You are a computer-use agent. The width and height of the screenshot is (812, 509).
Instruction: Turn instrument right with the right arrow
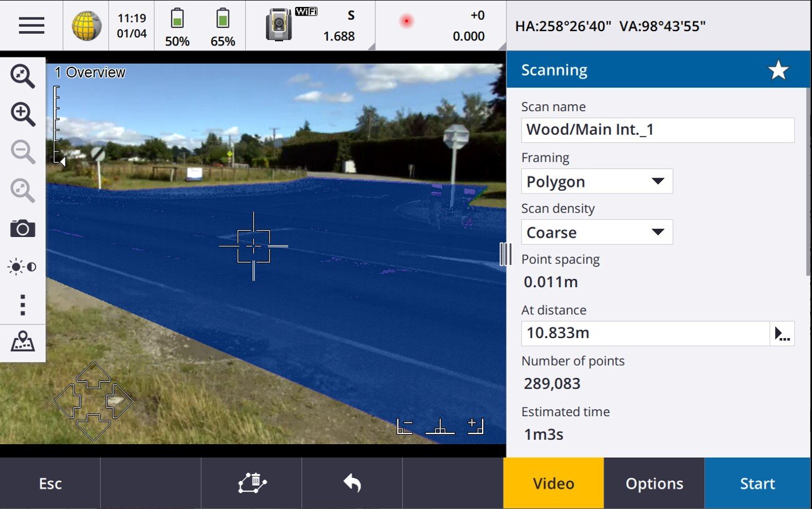(x=120, y=401)
